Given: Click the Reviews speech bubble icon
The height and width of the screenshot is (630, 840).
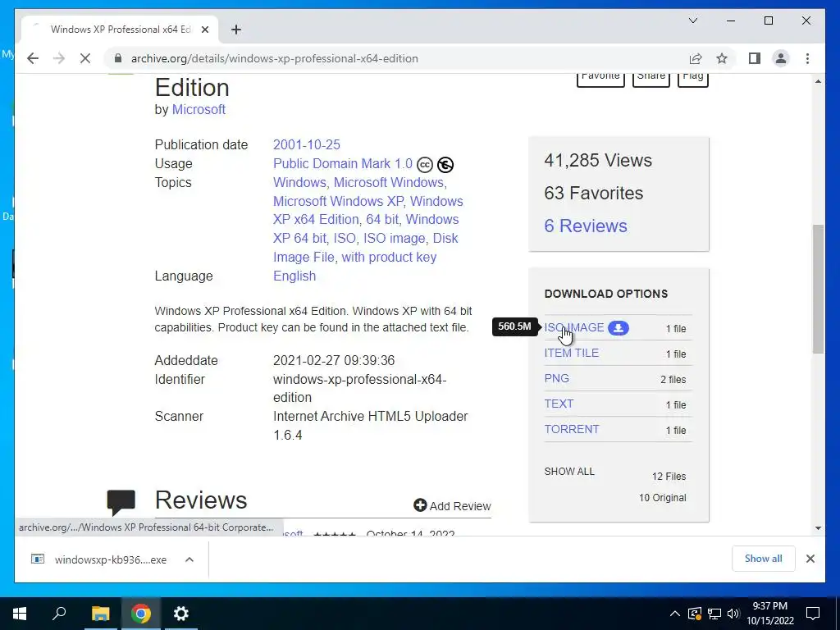Looking at the screenshot, I should coord(121,502).
